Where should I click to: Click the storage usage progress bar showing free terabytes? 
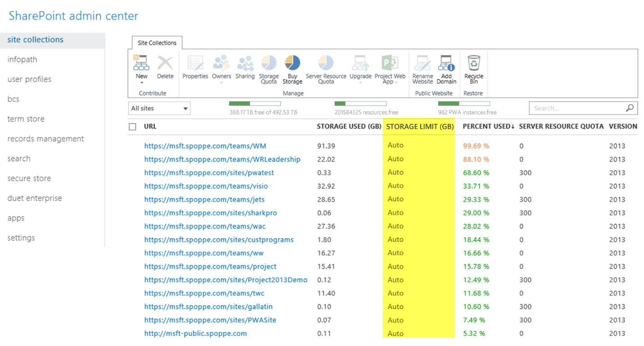(255, 103)
